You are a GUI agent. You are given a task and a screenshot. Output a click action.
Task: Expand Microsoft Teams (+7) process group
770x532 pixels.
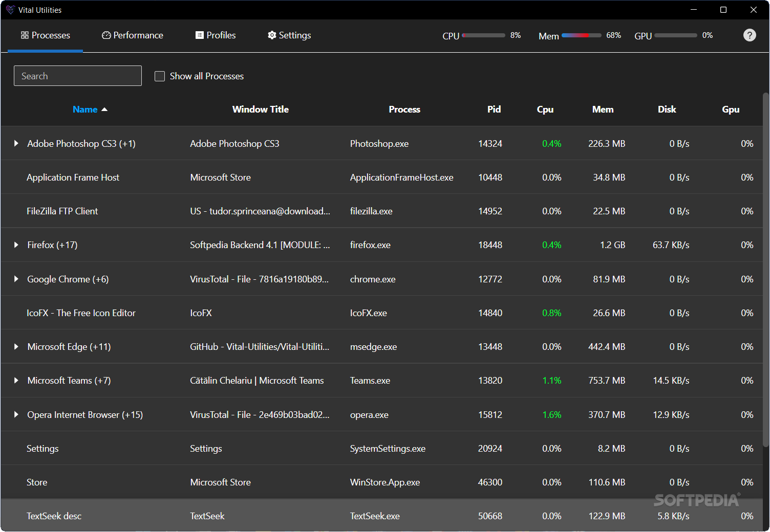tap(16, 381)
